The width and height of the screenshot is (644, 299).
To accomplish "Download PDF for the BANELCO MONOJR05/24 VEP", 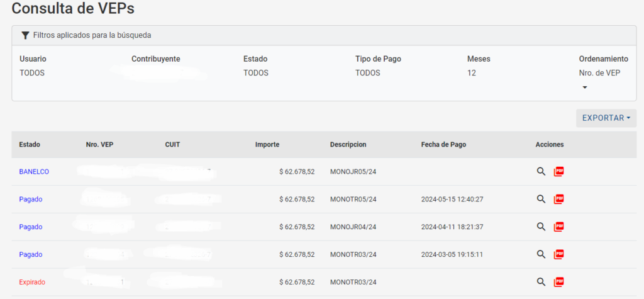I will pos(558,172).
